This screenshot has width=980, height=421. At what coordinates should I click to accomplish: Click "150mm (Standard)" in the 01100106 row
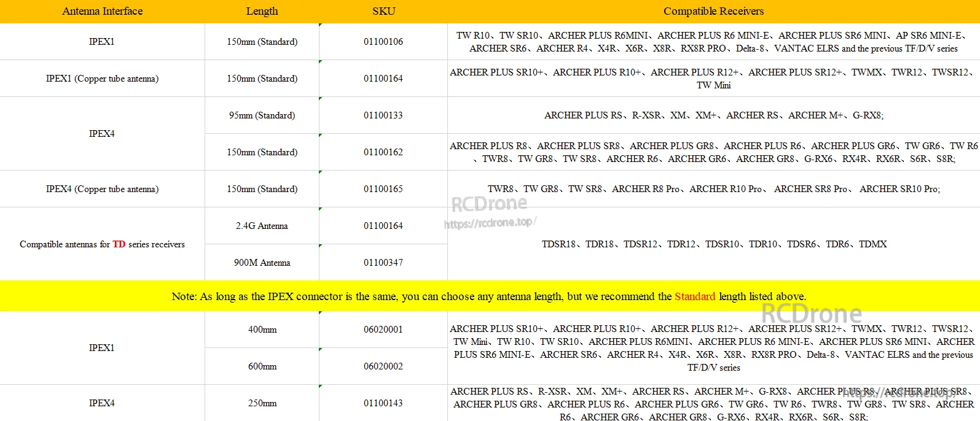click(262, 42)
